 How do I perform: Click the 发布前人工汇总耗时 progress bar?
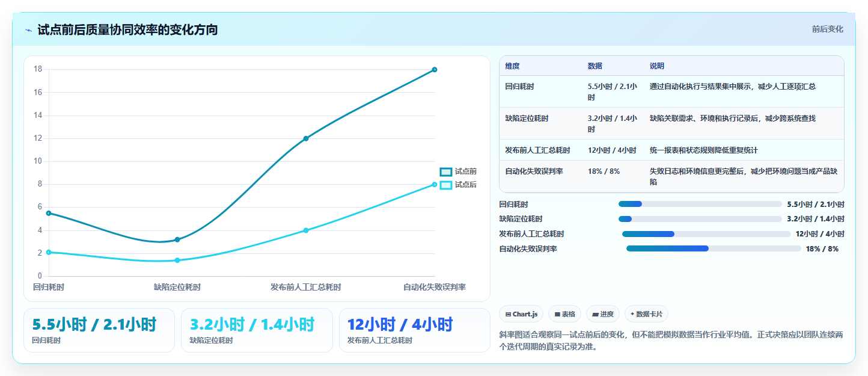click(706, 234)
